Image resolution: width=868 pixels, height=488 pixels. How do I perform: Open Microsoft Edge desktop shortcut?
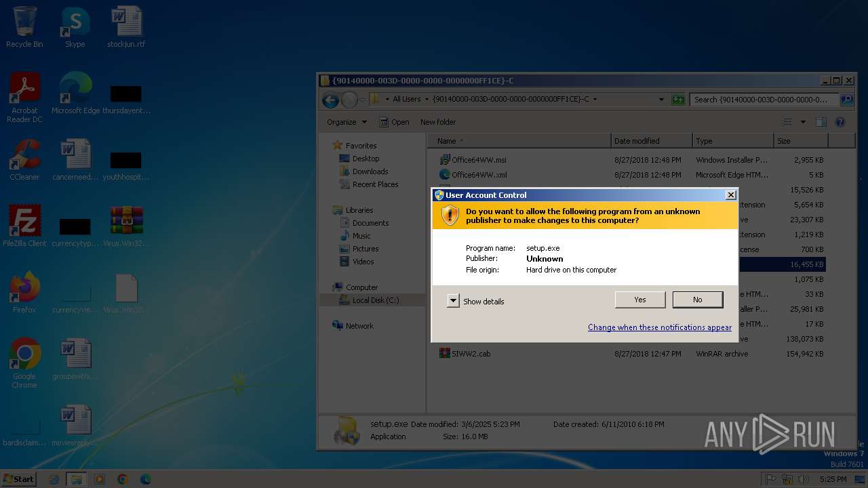[75, 94]
